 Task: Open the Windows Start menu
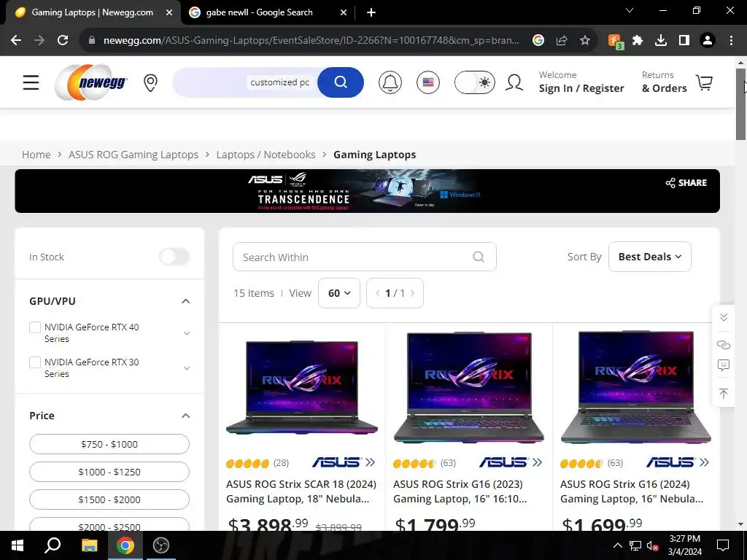(x=18, y=545)
